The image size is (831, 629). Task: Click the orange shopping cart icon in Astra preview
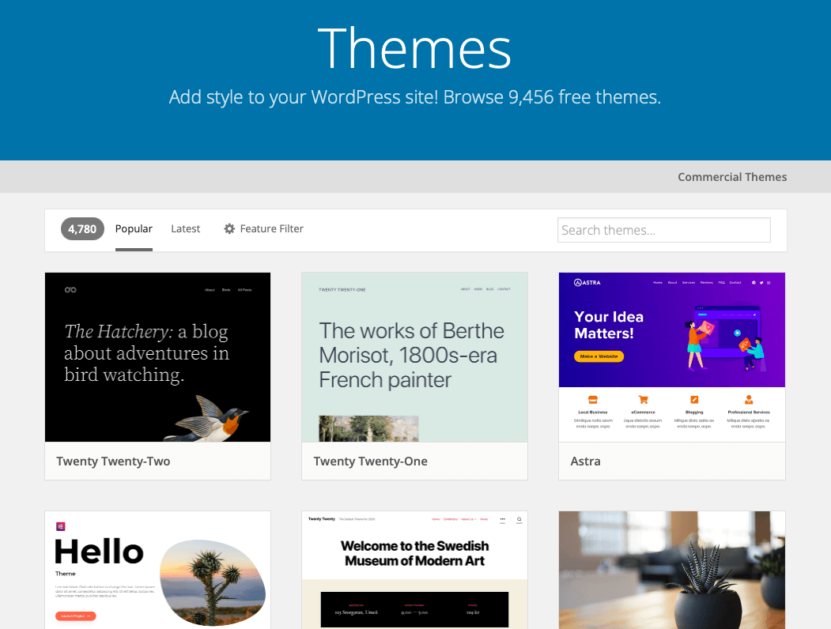point(643,400)
